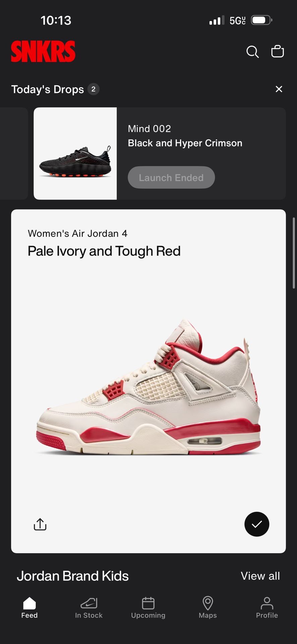Screen dimensions: 297x644
Task: Tap the Today's Drops count badge
Action: pyautogui.click(x=94, y=89)
